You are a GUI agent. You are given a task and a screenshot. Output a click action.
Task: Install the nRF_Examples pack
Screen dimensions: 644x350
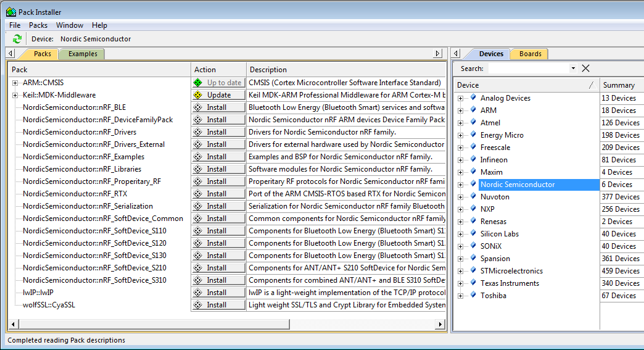click(x=218, y=157)
